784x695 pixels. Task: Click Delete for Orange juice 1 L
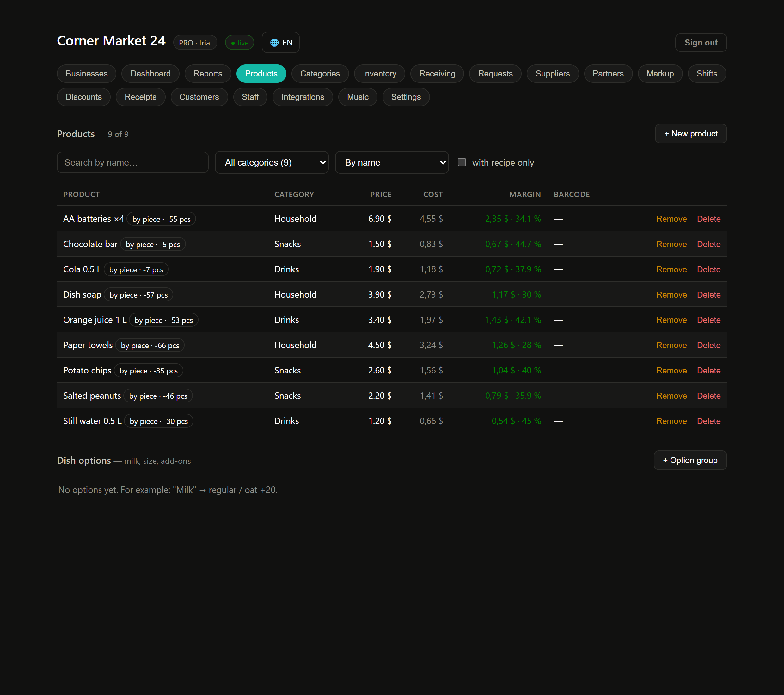point(708,320)
